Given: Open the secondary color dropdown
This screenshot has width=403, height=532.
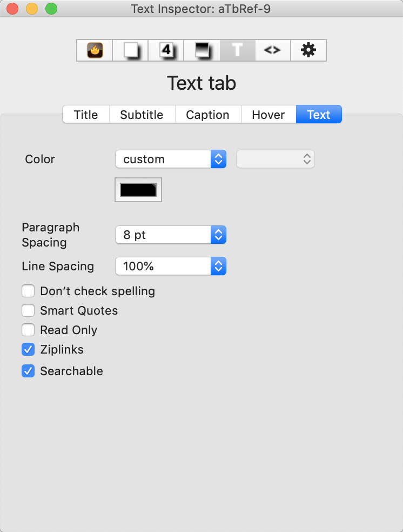Looking at the screenshot, I should tap(275, 159).
